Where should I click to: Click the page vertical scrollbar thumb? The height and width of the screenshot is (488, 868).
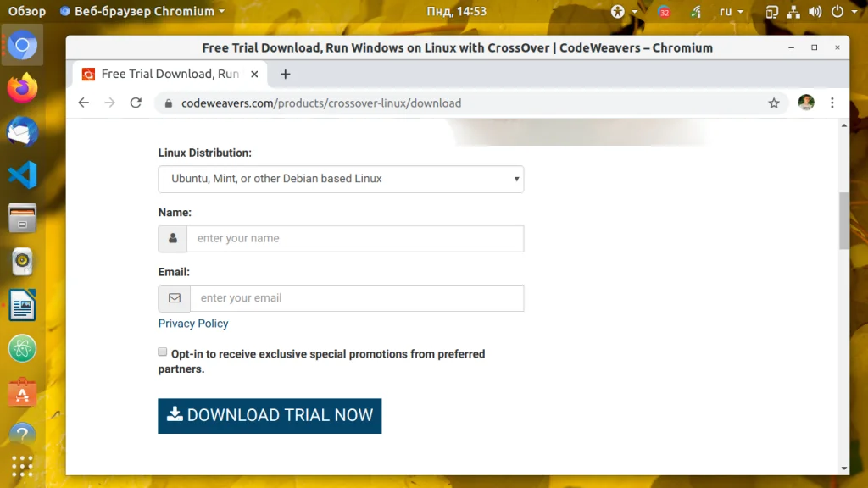click(843, 220)
